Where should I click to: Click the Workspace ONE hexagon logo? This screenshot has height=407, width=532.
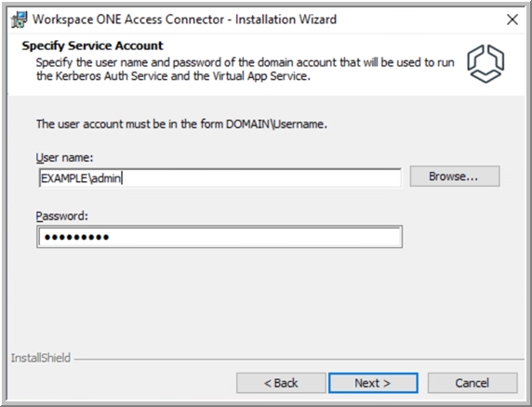[x=485, y=64]
